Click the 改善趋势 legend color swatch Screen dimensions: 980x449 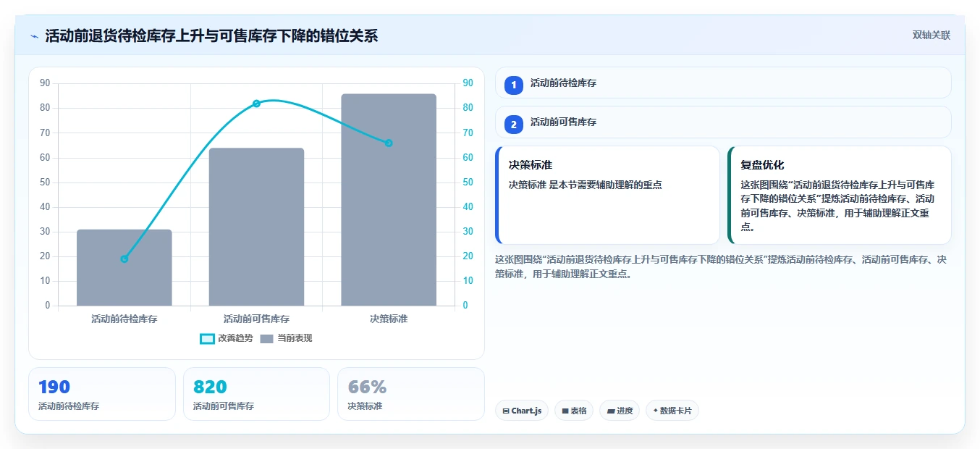pos(207,338)
